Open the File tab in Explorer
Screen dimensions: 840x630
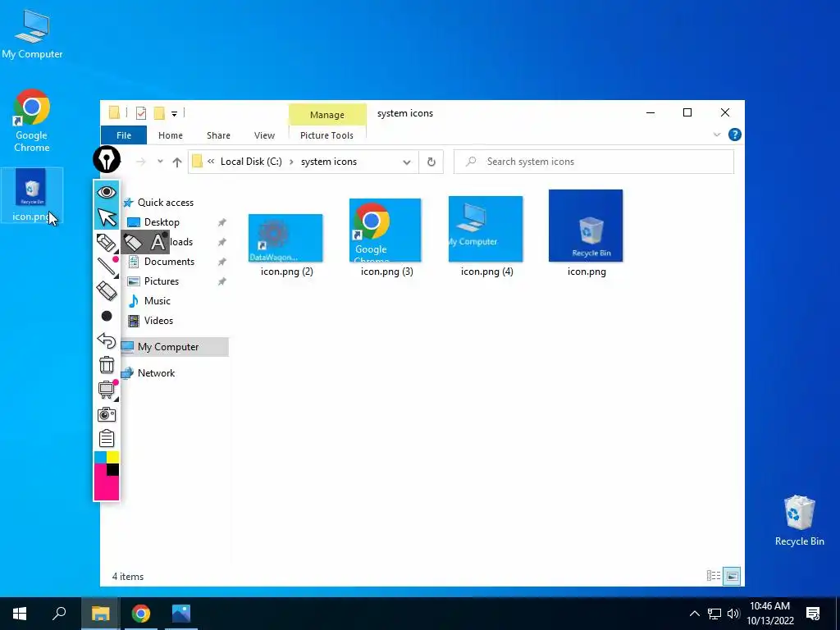(x=124, y=135)
